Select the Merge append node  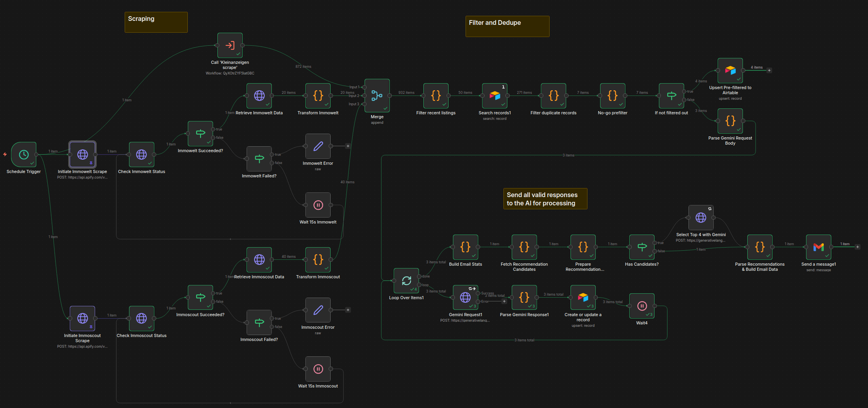[x=377, y=96]
